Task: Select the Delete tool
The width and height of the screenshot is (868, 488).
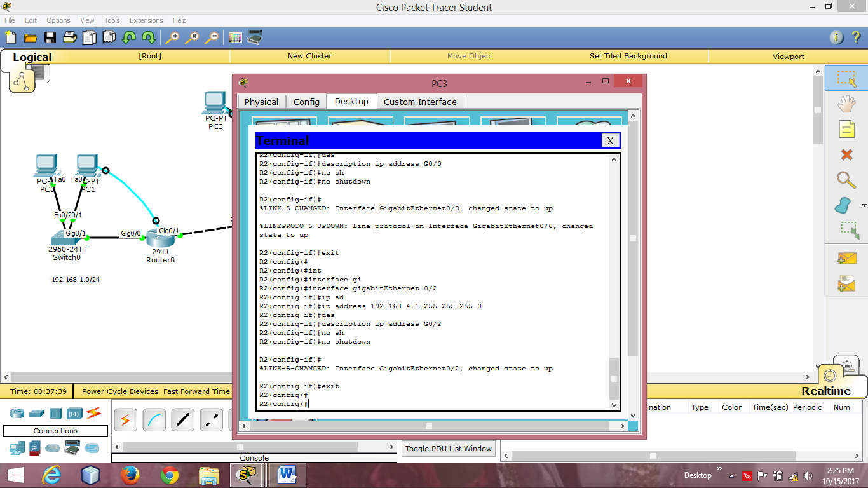Action: 846,154
